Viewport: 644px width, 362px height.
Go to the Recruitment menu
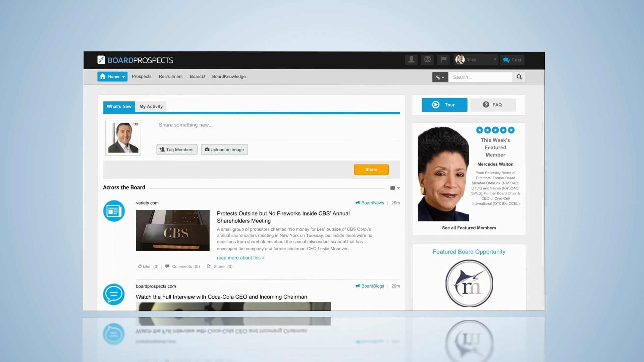pos(171,76)
